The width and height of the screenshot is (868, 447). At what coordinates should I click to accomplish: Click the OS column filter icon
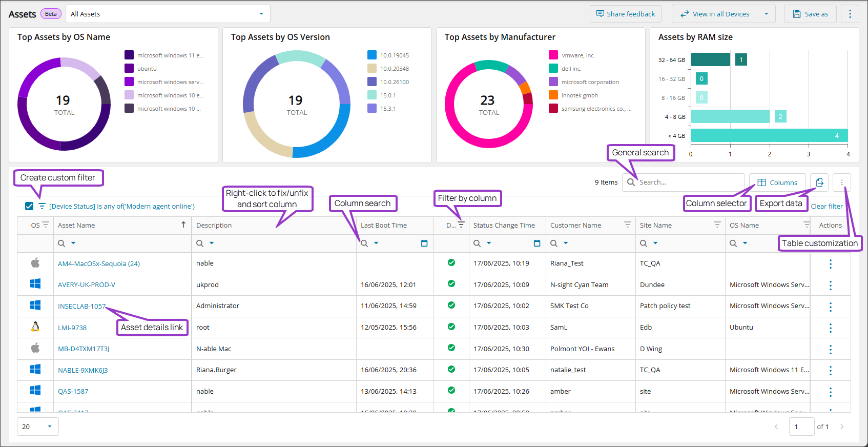tap(46, 225)
